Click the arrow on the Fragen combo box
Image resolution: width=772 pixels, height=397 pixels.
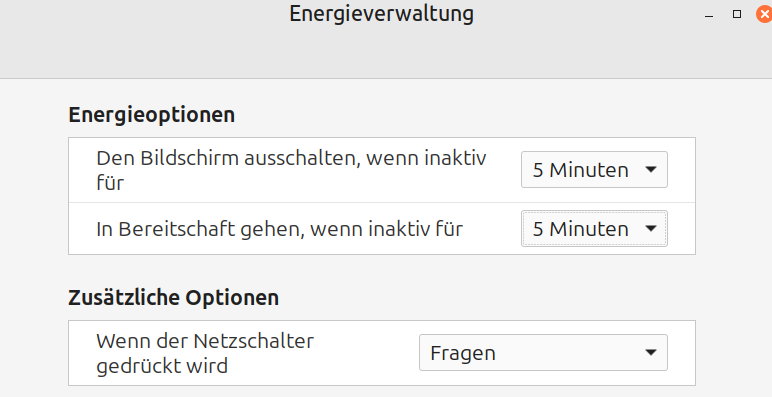651,353
